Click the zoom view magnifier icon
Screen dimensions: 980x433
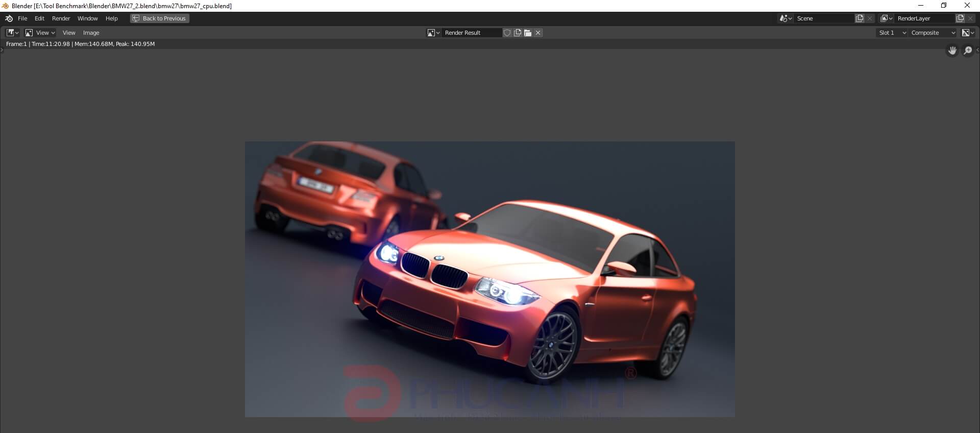(968, 51)
